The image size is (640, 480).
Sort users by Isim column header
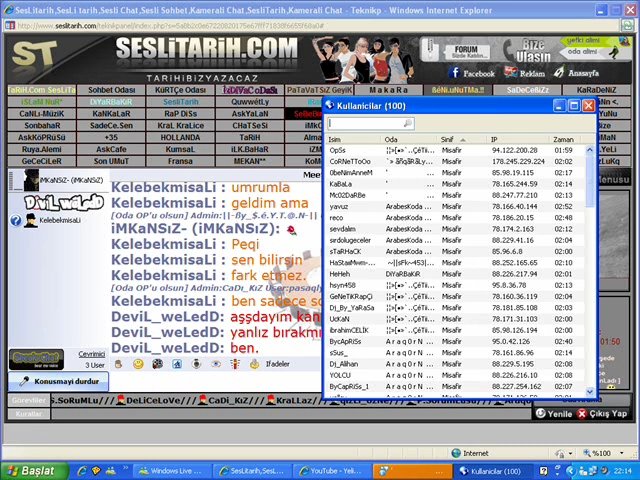[353, 139]
